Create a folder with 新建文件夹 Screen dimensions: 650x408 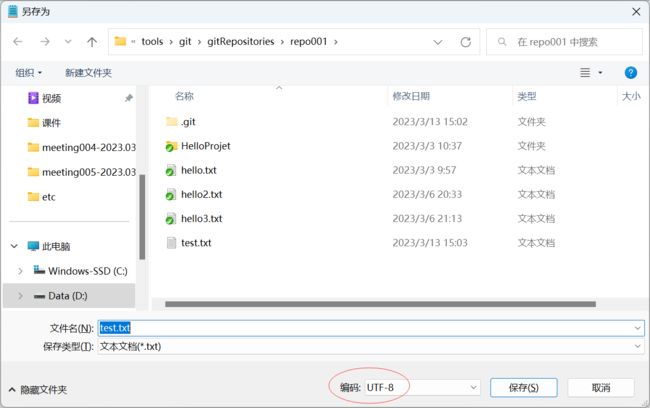[88, 73]
